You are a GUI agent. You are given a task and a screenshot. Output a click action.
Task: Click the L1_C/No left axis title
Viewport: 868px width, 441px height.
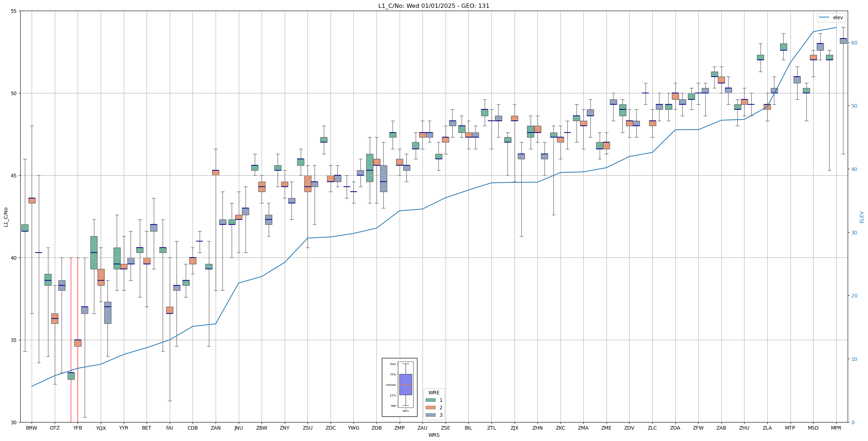click(5, 217)
